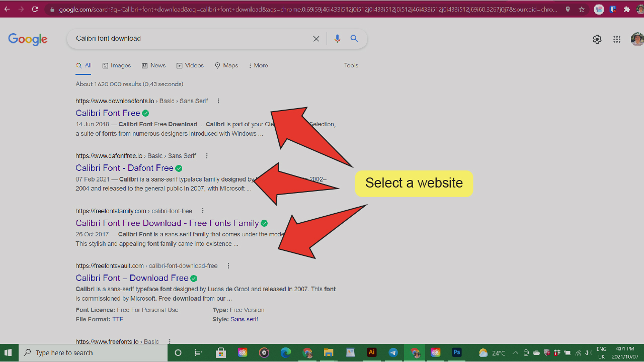Open the Extensions puzzle icon
The width and height of the screenshot is (644, 362).
coord(626,9)
